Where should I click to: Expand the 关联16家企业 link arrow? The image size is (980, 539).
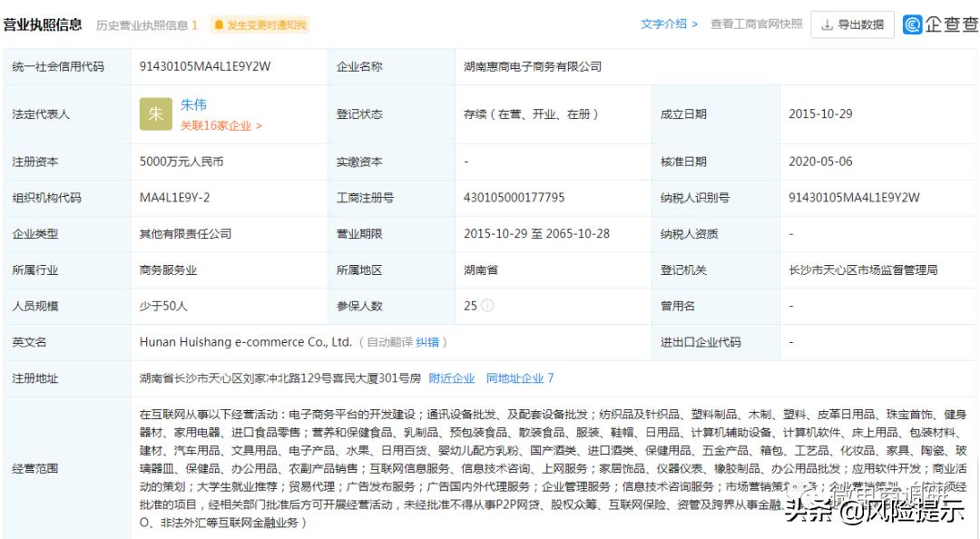tap(257, 127)
